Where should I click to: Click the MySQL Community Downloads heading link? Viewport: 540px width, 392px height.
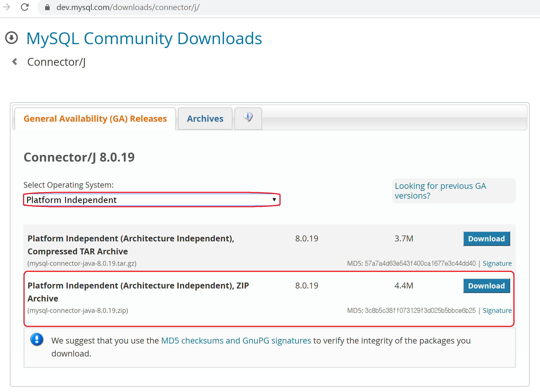point(144,38)
